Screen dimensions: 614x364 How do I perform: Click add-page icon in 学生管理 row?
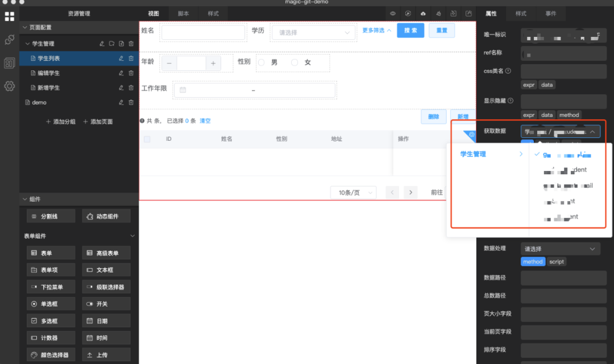click(x=122, y=43)
